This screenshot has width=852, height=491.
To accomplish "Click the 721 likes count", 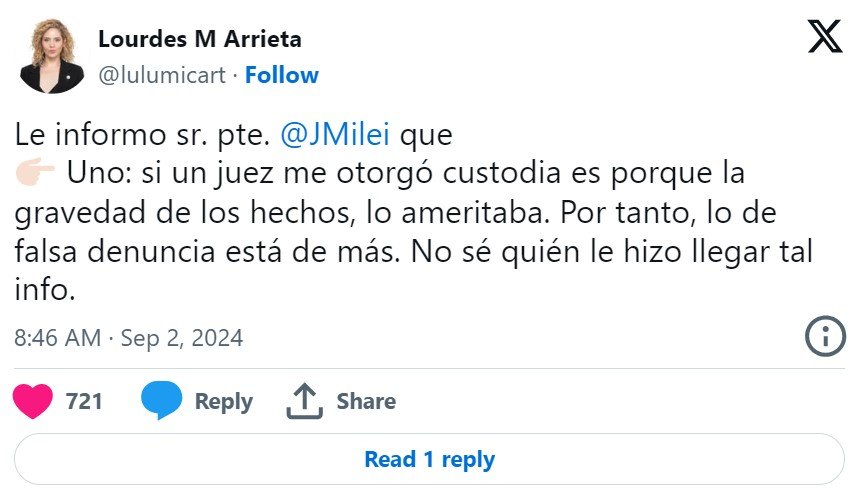I will pyautogui.click(x=84, y=401).
